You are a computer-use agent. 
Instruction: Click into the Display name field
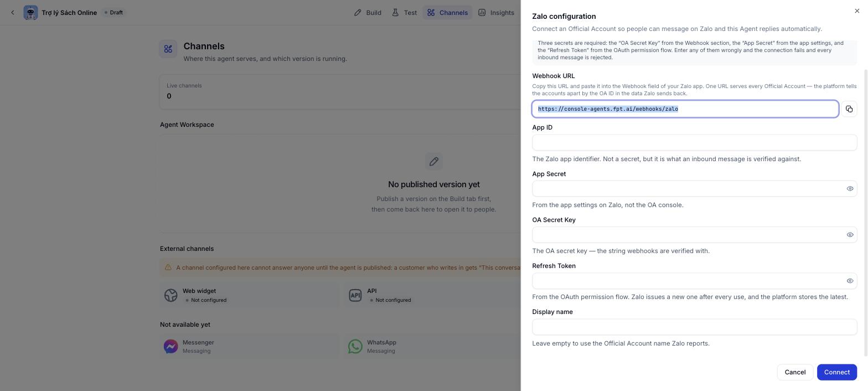[694, 327]
